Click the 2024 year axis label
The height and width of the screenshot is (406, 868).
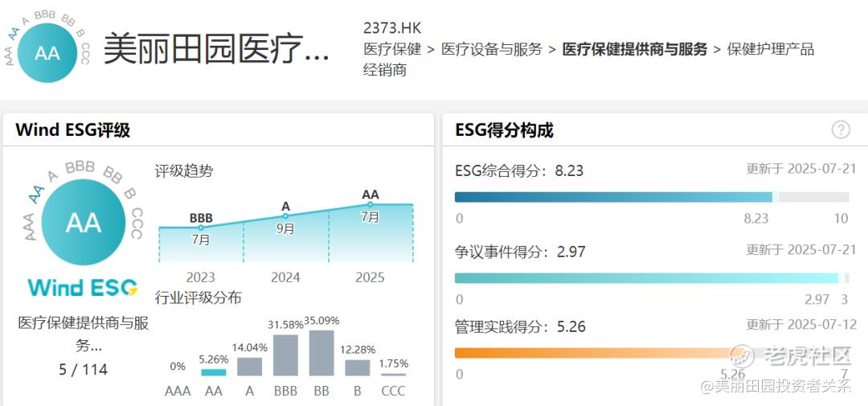[x=285, y=277]
